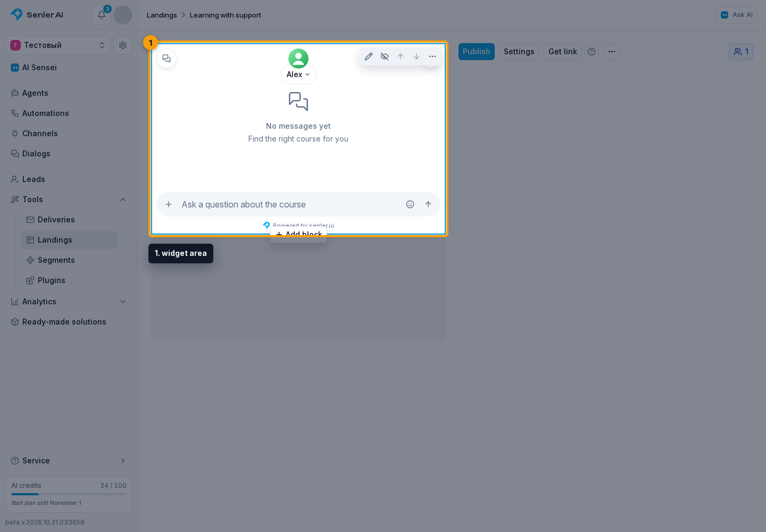The height and width of the screenshot is (532, 766).
Task: Open Automations page
Action: click(69, 113)
